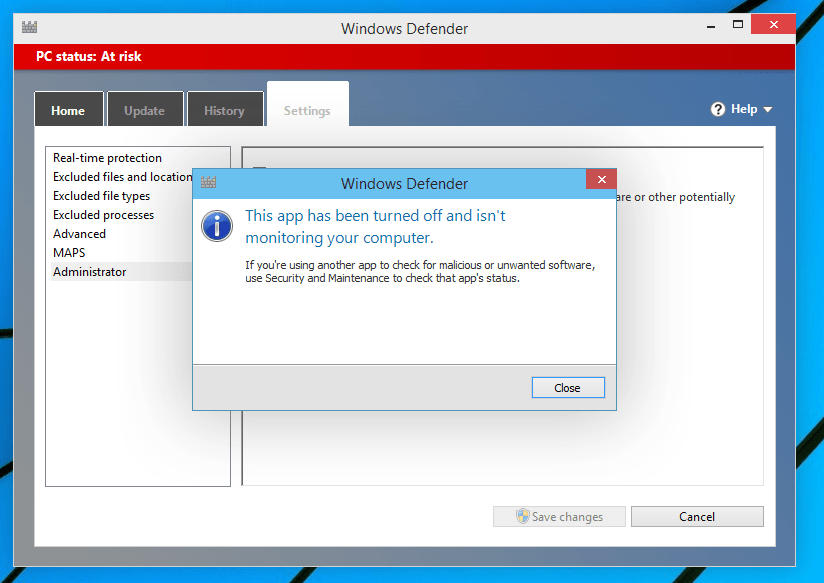Click the Close button in the dialog
This screenshot has width=824, height=583.
(x=568, y=387)
